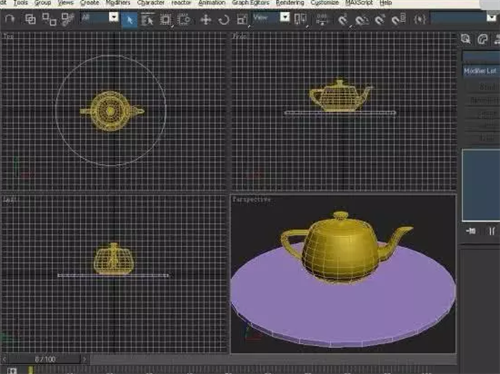Click the Left viewport label
The width and height of the screenshot is (500, 374).
(10, 199)
